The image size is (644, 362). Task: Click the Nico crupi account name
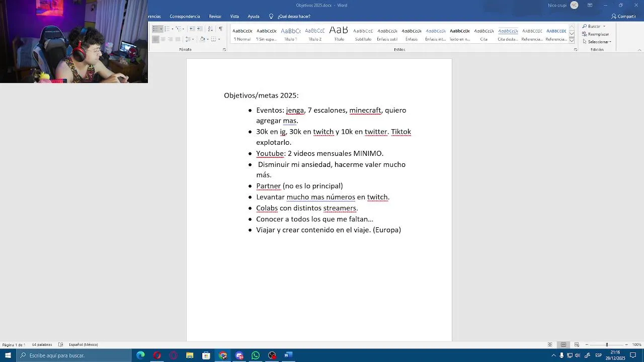(557, 5)
